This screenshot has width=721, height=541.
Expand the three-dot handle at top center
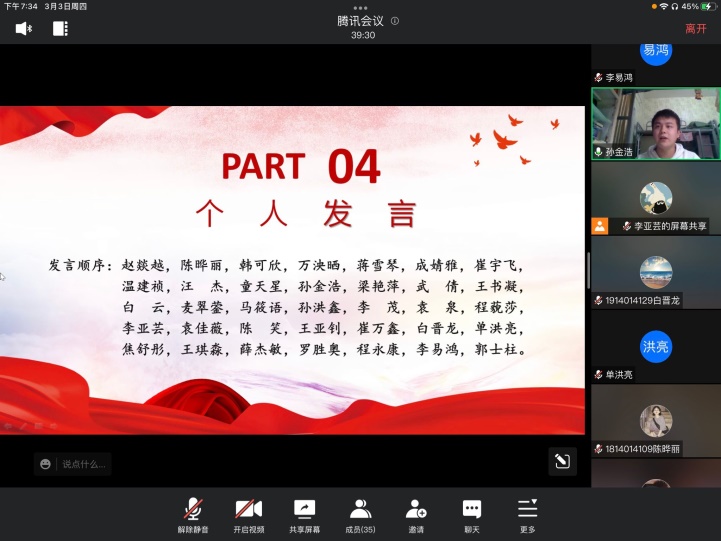coord(361,8)
